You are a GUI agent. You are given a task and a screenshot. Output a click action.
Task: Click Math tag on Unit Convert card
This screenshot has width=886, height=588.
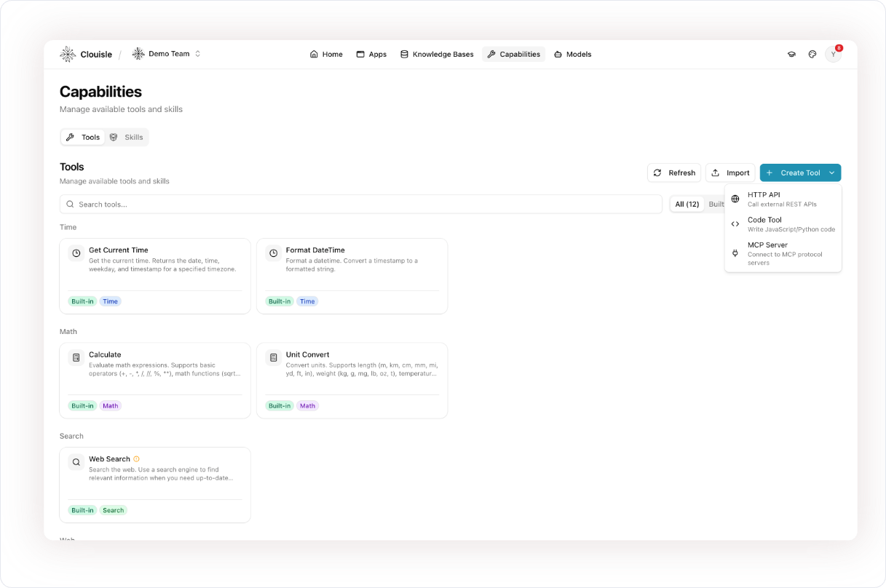pos(308,406)
